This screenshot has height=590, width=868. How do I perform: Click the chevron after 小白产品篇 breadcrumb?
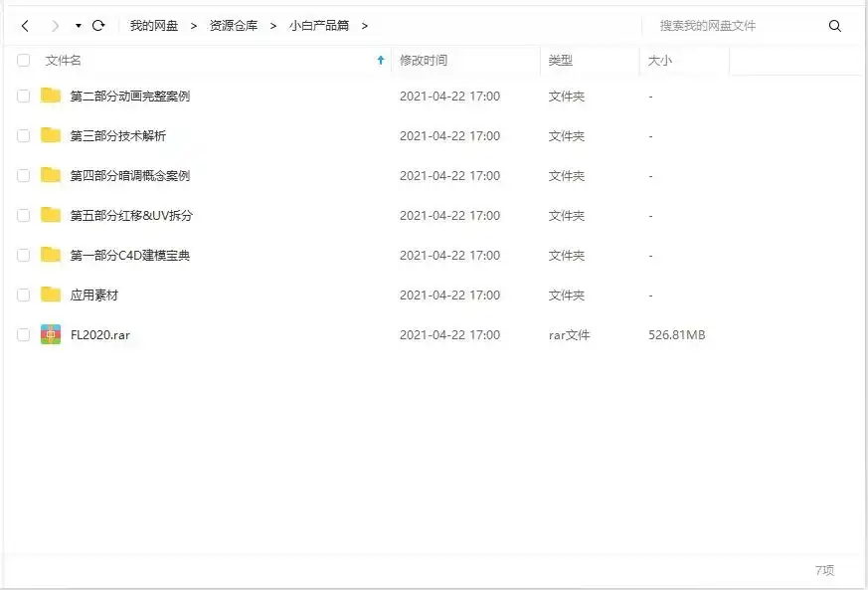365,26
